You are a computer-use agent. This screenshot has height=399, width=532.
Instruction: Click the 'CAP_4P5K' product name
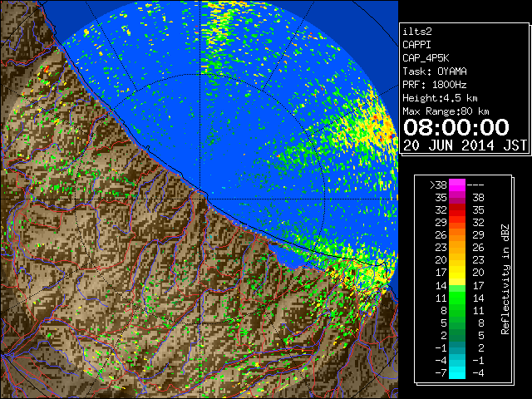(x=426, y=58)
